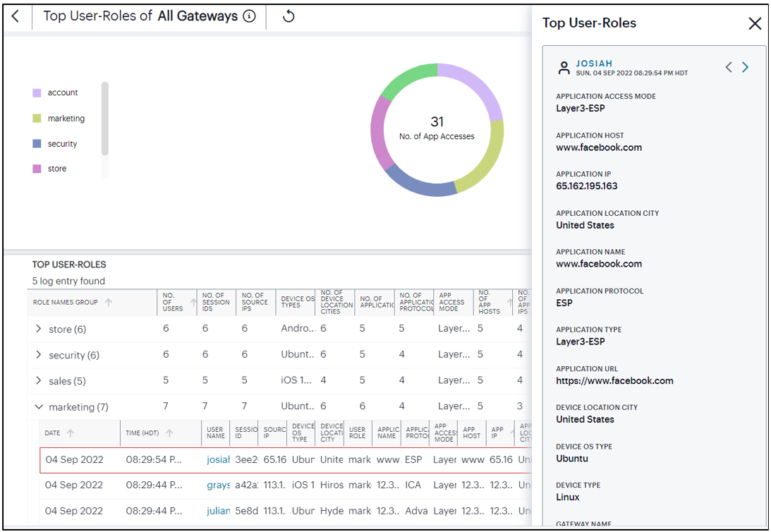Viewport: 771px width, 532px height.
Task: Click the next record chevron in Top User-Roles panel
Action: 745,67
